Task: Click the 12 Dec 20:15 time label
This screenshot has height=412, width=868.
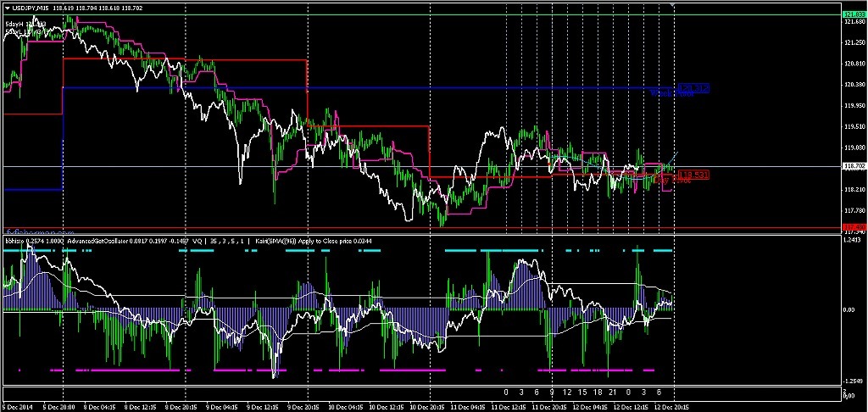Action: click(x=673, y=406)
